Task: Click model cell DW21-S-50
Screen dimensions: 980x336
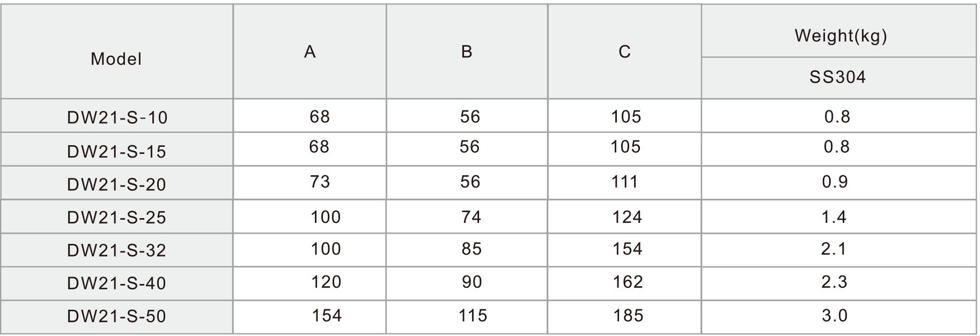Action: [116, 317]
